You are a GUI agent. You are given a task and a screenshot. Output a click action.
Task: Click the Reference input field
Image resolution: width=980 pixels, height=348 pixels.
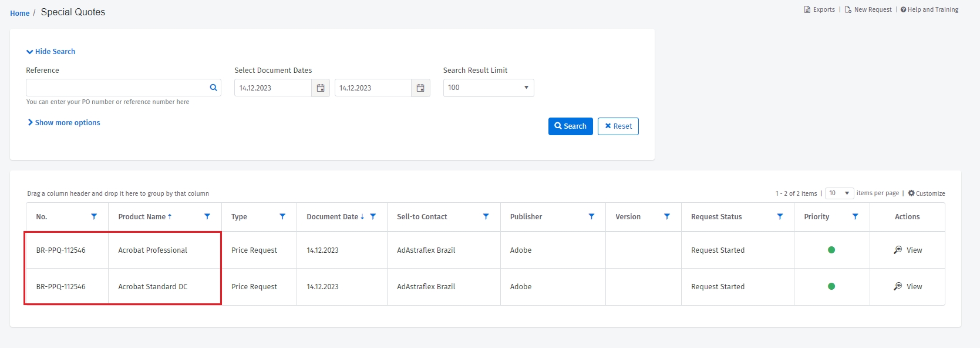click(x=116, y=88)
